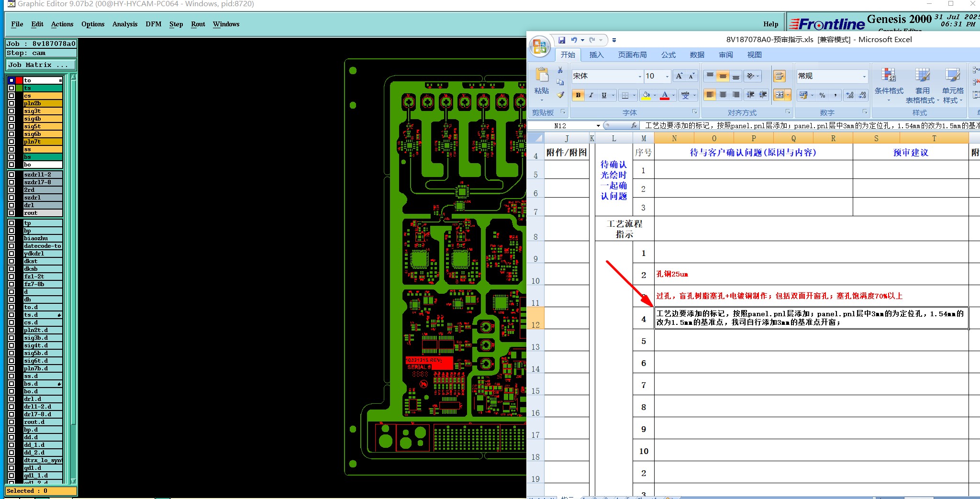Open the 对齐方式 group dialog launcher

pyautogui.click(x=788, y=112)
